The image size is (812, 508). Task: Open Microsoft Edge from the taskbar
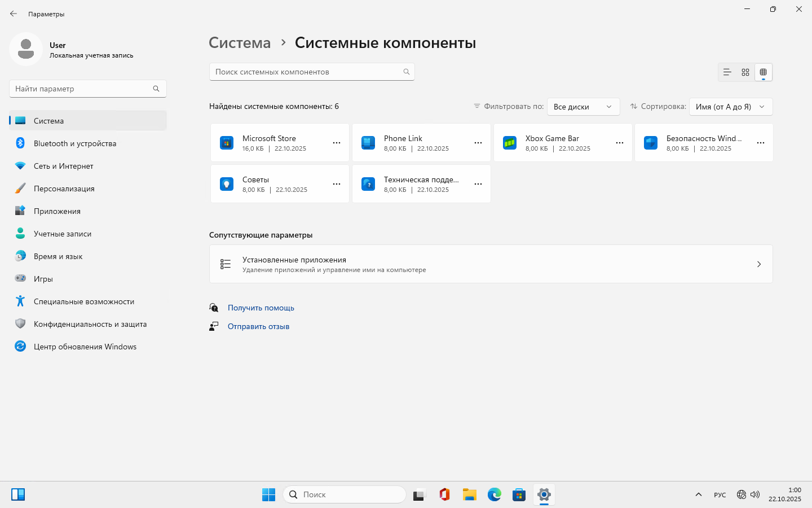(495, 494)
